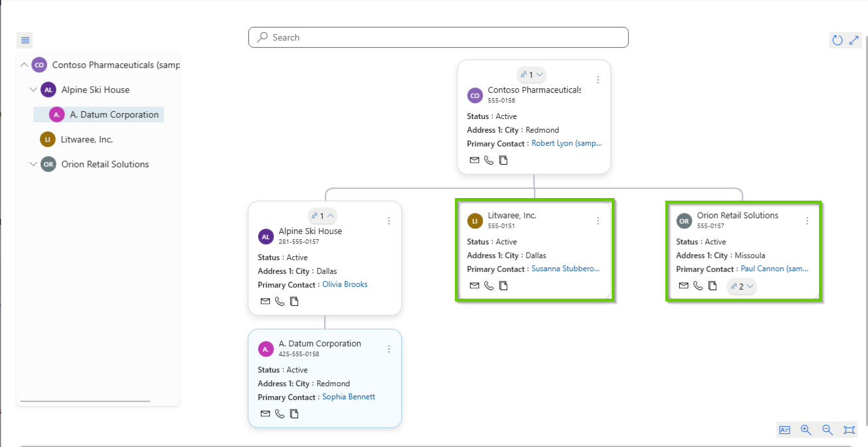Image resolution: width=868 pixels, height=447 pixels.
Task: Click the zoom out magnifier icon
Action: [x=827, y=430]
